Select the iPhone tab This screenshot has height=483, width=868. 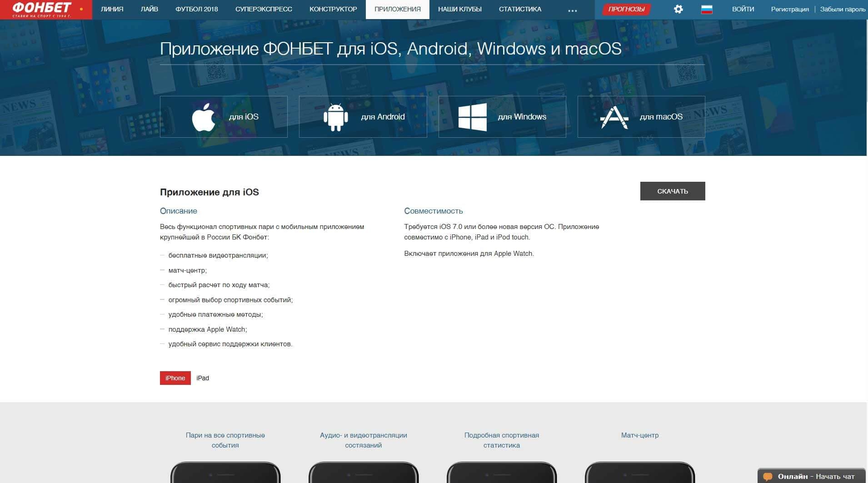(175, 378)
